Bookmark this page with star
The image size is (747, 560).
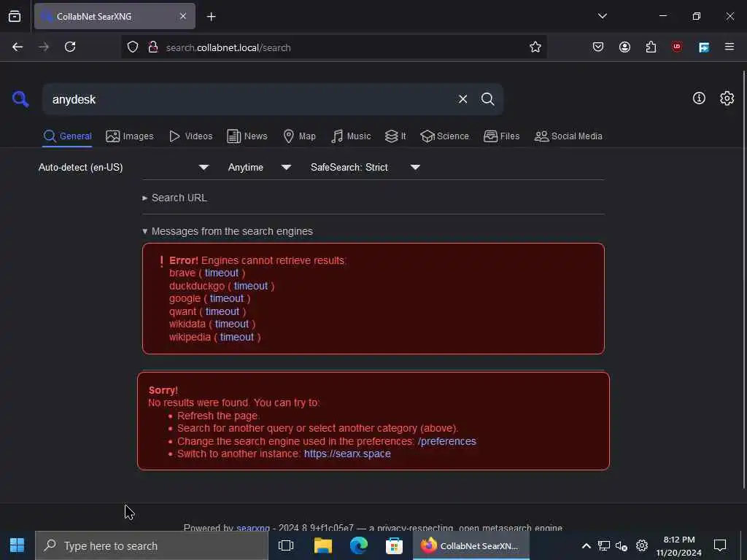[535, 47]
